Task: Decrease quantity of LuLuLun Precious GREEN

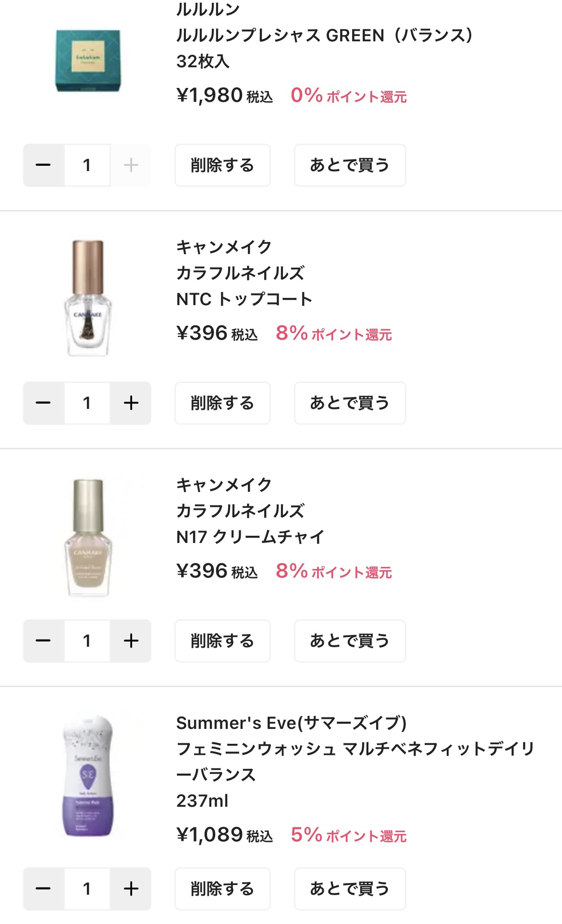Action: click(x=43, y=165)
